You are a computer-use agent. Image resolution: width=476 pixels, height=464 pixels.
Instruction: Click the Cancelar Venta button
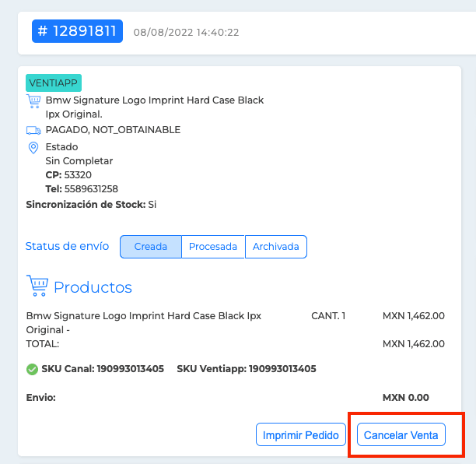pyautogui.click(x=401, y=434)
